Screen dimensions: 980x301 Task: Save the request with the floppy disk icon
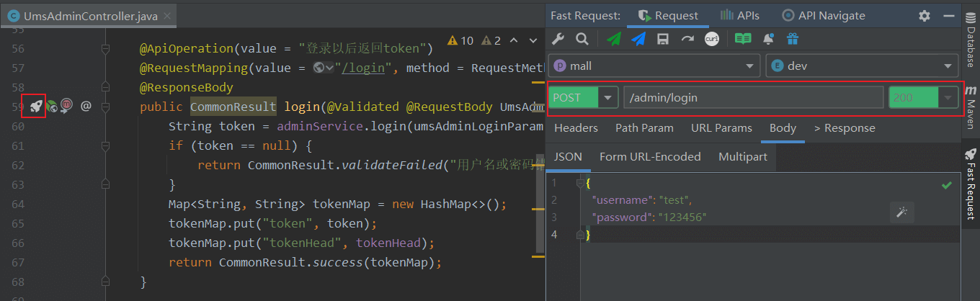coord(662,39)
